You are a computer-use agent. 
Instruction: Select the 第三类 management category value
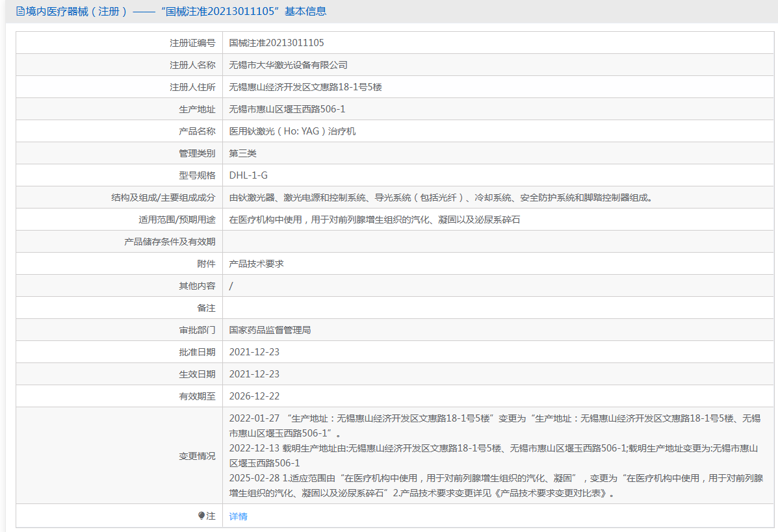pyautogui.click(x=243, y=153)
